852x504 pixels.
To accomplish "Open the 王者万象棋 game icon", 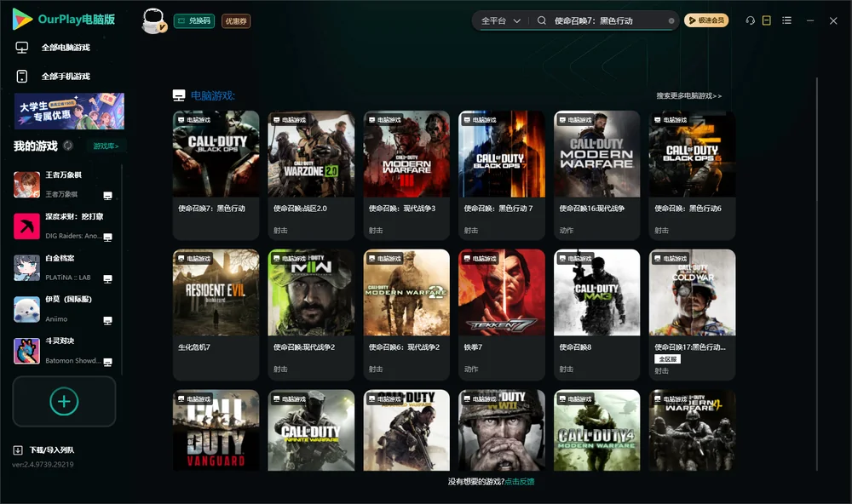I will pyautogui.click(x=26, y=185).
